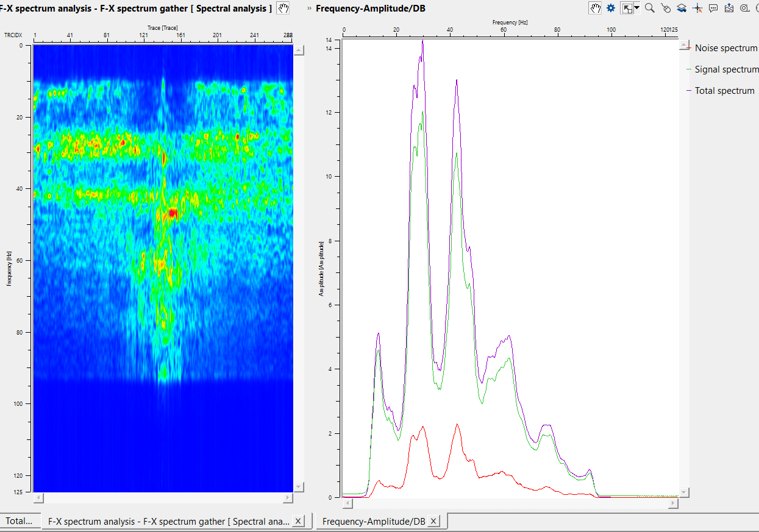This screenshot has width=759, height=532.
Task: Enable the crosshair tracking cursor tool
Action: click(697, 8)
